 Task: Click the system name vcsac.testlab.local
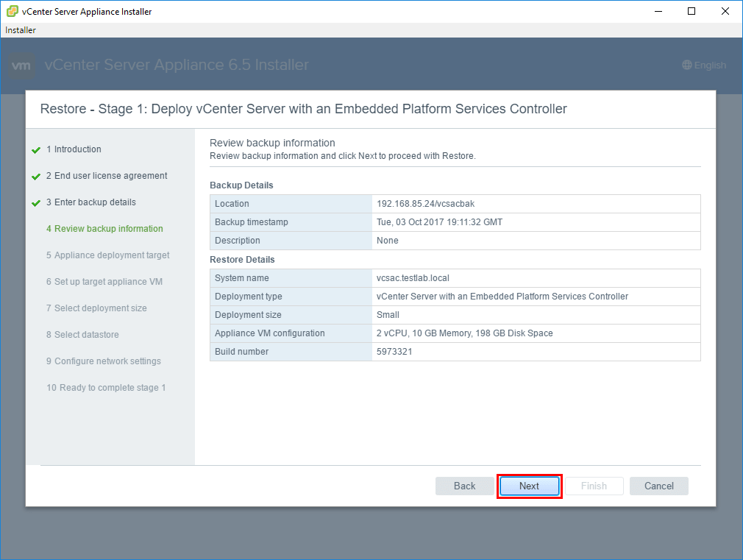pos(413,278)
